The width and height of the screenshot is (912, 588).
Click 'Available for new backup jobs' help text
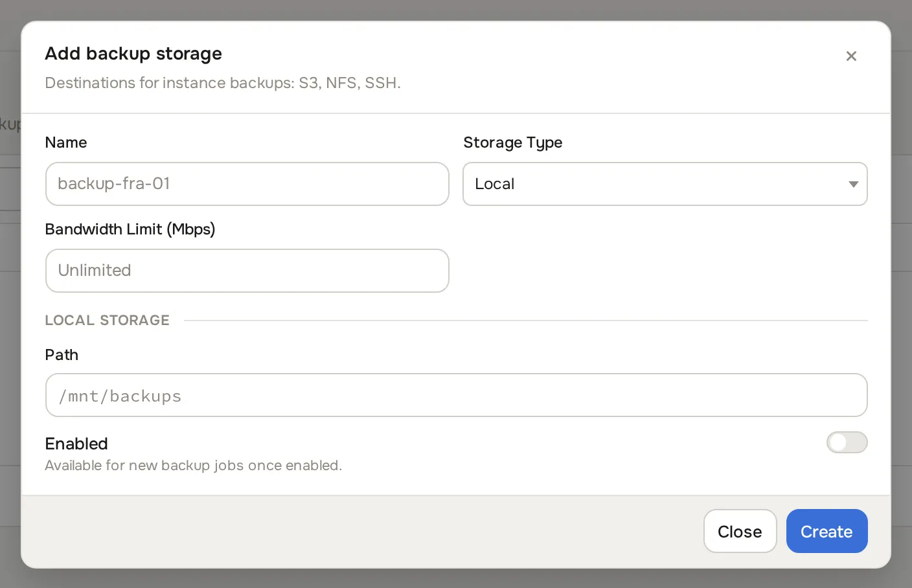click(x=193, y=466)
